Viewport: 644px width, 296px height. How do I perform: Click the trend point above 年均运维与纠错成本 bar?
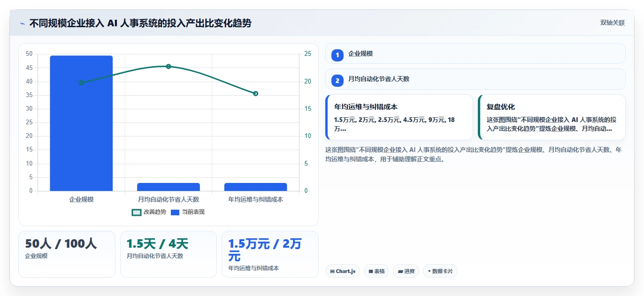click(255, 93)
